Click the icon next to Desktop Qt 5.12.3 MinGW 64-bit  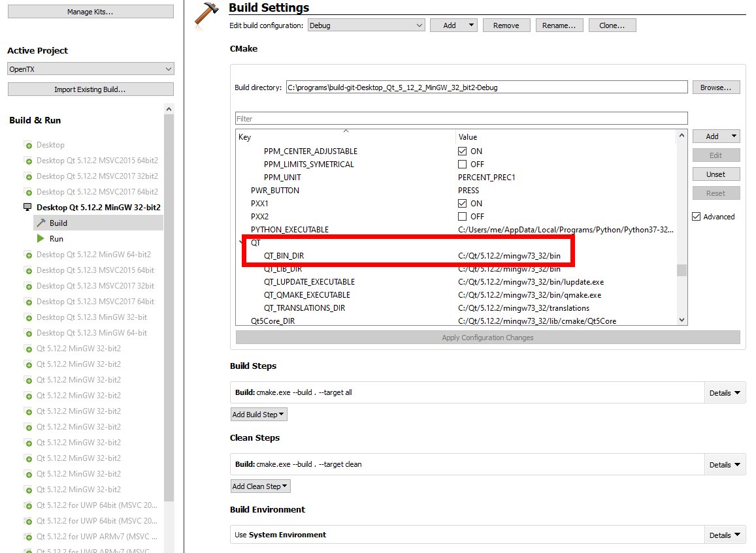coord(27,333)
